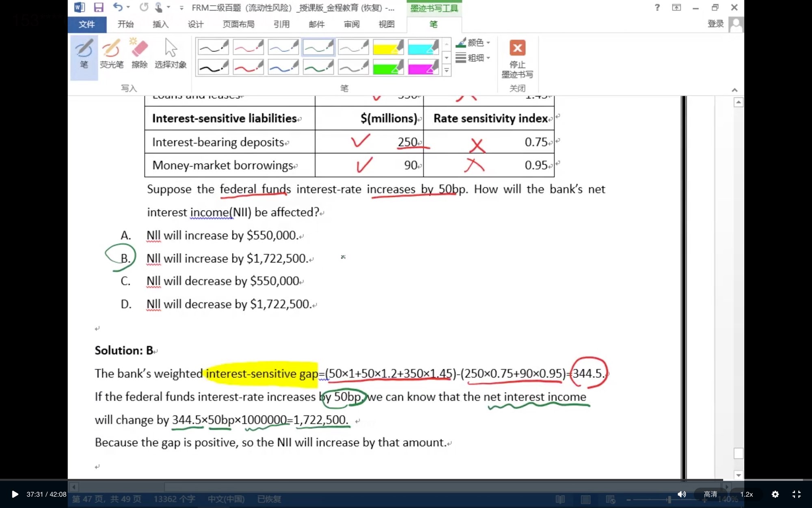Open the video settings gear icon
812x508 pixels.
pos(775,494)
